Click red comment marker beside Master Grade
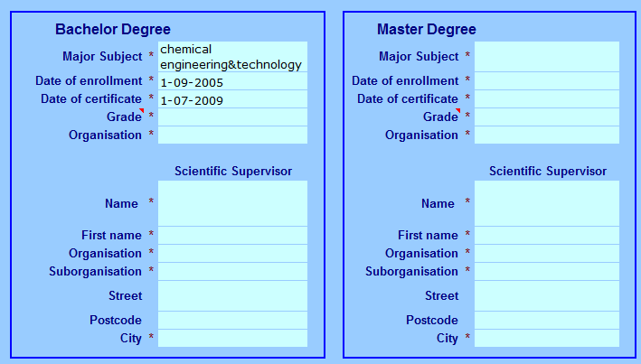Image resolution: width=641 pixels, height=364 pixels. click(x=458, y=111)
